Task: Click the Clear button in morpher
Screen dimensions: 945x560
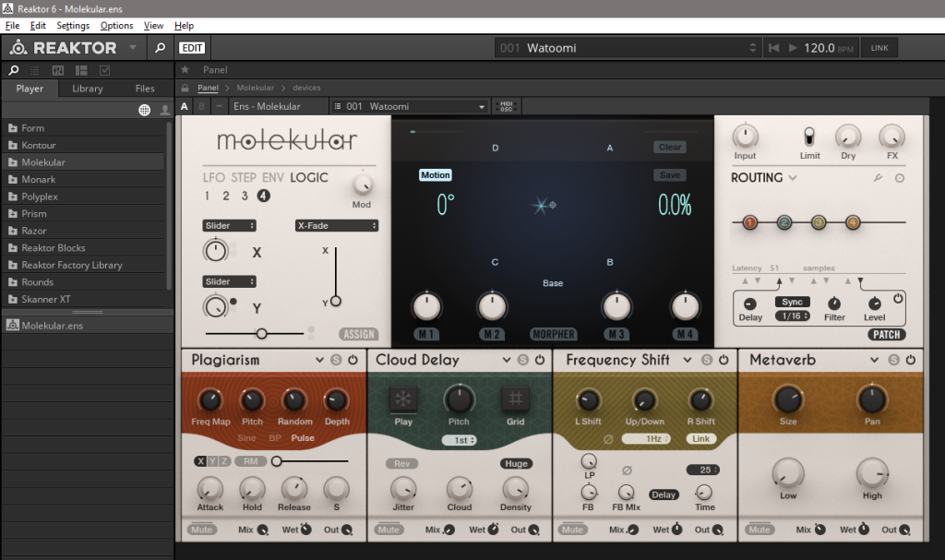Action: (x=670, y=148)
